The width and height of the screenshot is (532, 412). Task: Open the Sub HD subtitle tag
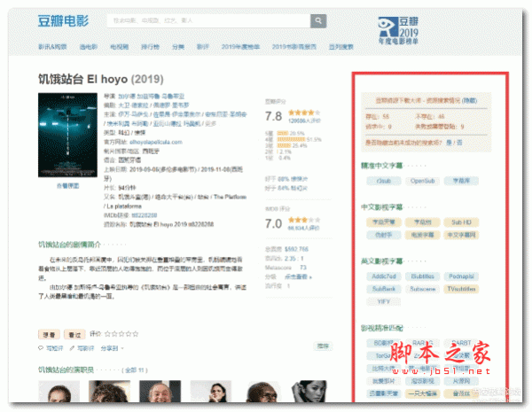[461, 222]
